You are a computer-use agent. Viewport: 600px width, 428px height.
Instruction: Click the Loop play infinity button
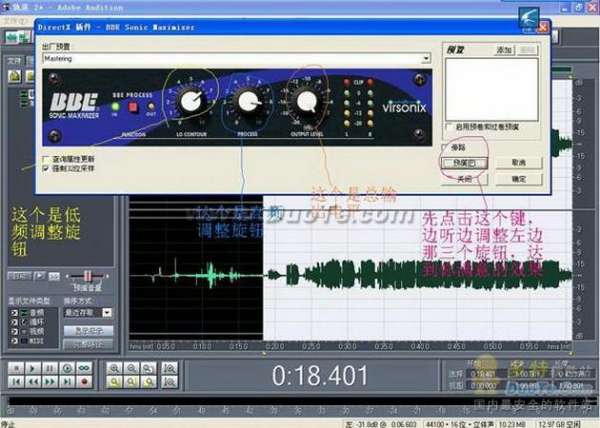[x=84, y=368]
